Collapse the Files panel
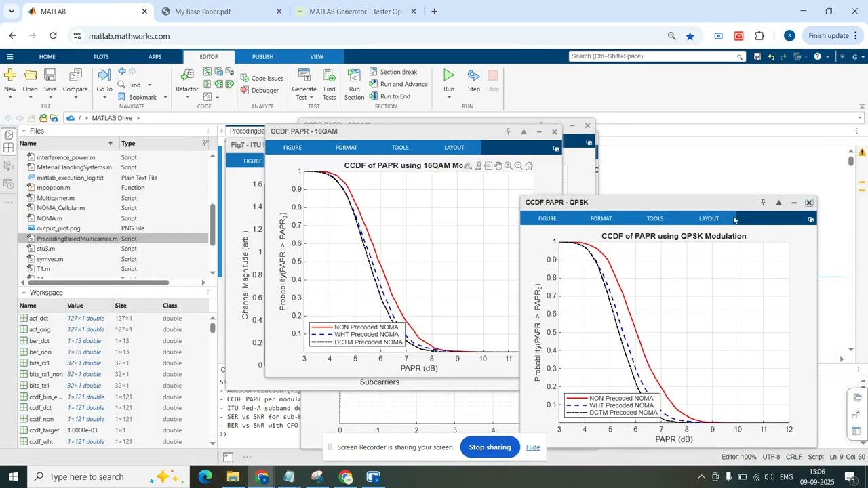The width and height of the screenshot is (868, 488). (24, 131)
